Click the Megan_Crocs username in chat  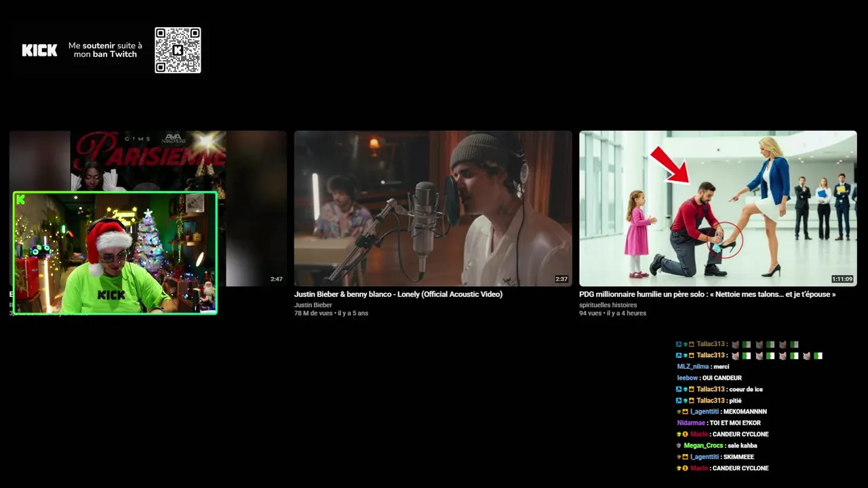click(x=703, y=445)
